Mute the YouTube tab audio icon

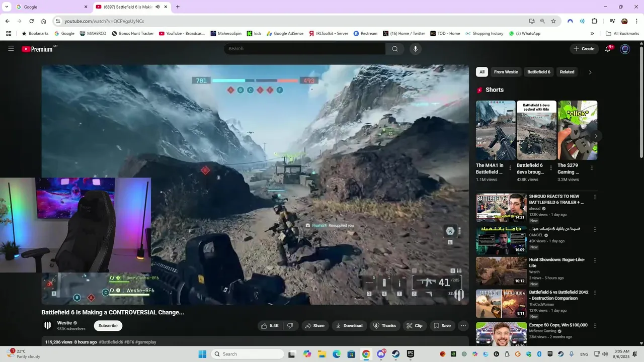click(x=157, y=7)
